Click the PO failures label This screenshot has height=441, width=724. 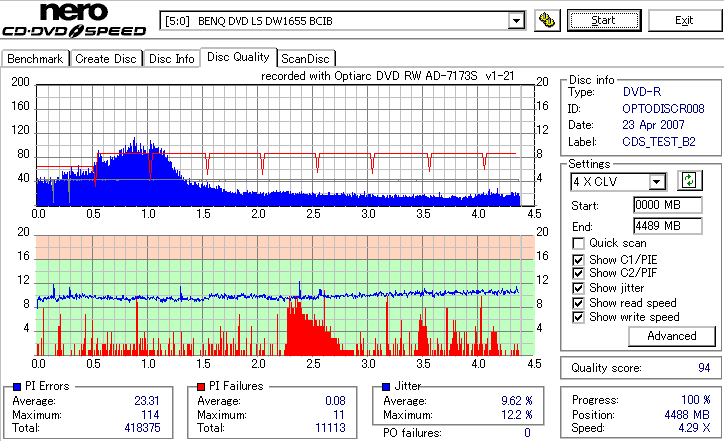(x=412, y=433)
